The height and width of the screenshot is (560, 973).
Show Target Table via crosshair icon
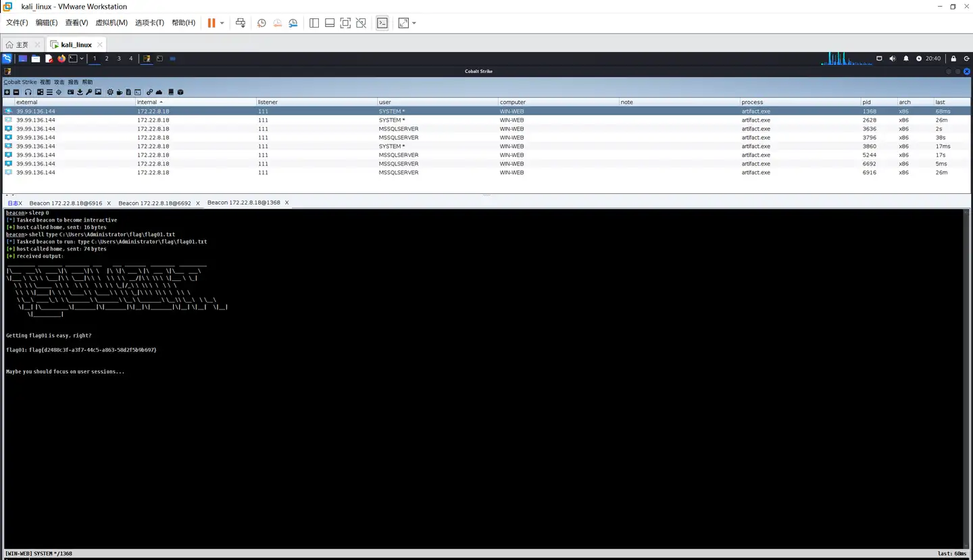coord(59,92)
